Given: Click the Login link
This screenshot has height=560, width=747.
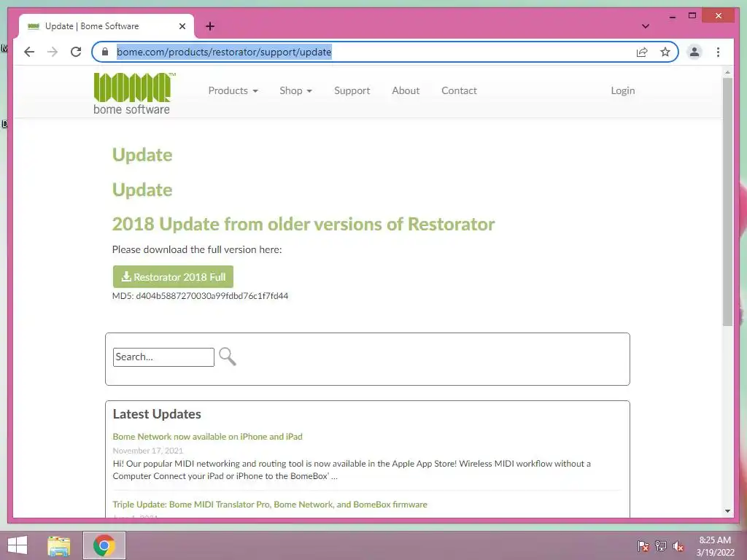Looking at the screenshot, I should (623, 90).
